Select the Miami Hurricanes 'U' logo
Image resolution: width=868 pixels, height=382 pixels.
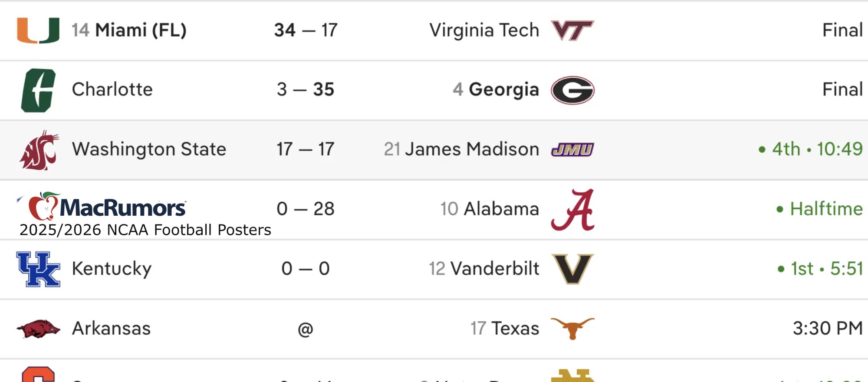[x=37, y=30]
